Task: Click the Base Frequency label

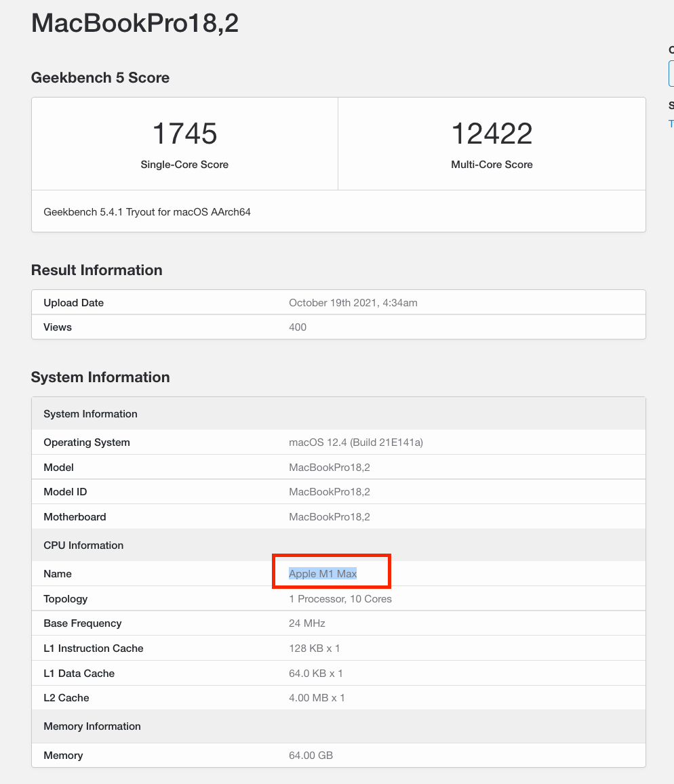Action: tap(83, 623)
